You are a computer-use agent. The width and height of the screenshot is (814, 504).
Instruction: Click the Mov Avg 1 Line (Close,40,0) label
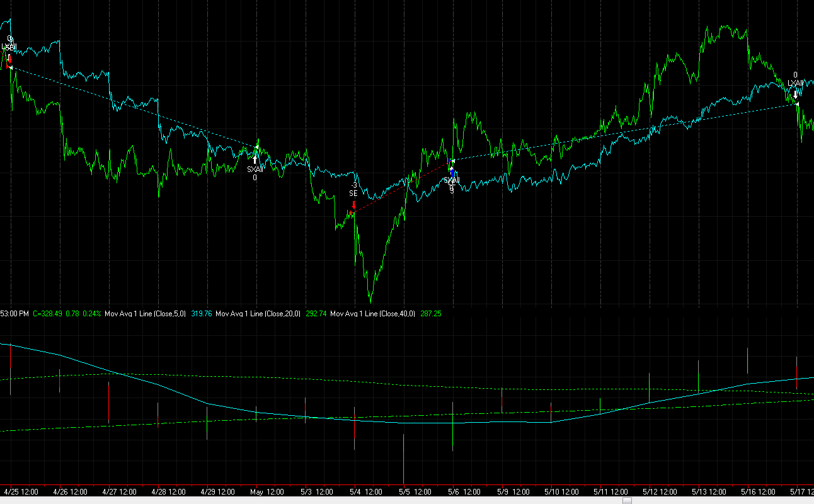[372, 313]
